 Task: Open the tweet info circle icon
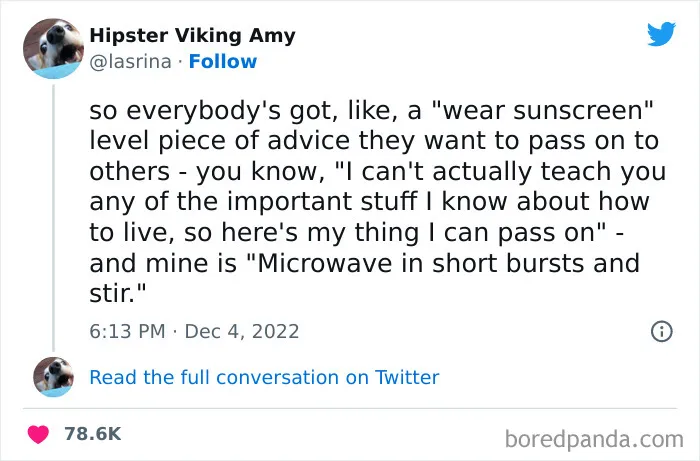click(x=662, y=331)
